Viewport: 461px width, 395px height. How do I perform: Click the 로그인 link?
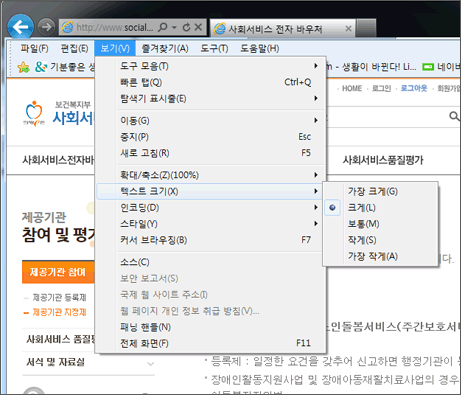coord(381,88)
